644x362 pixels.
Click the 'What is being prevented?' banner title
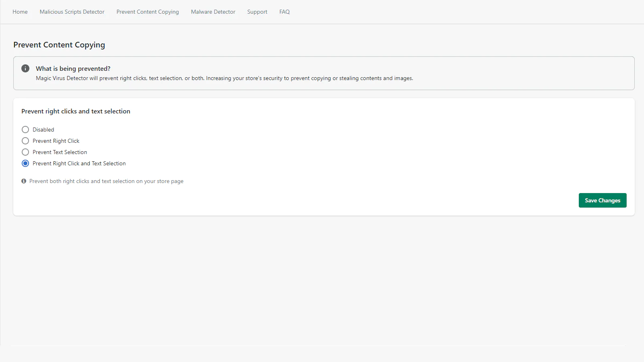[73, 68]
